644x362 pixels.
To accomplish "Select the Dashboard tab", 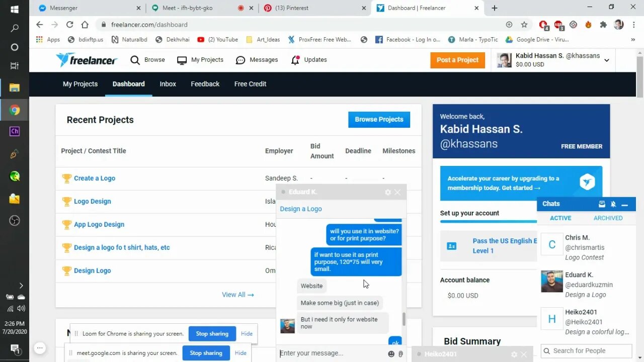I will pos(128,84).
